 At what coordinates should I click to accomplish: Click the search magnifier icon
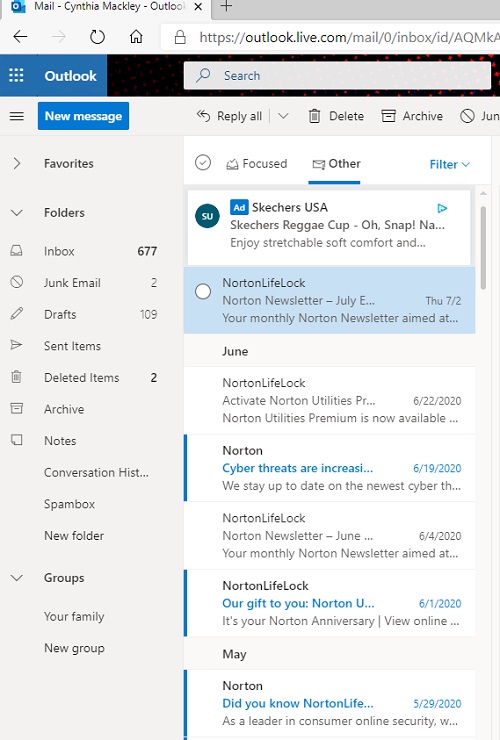click(203, 75)
